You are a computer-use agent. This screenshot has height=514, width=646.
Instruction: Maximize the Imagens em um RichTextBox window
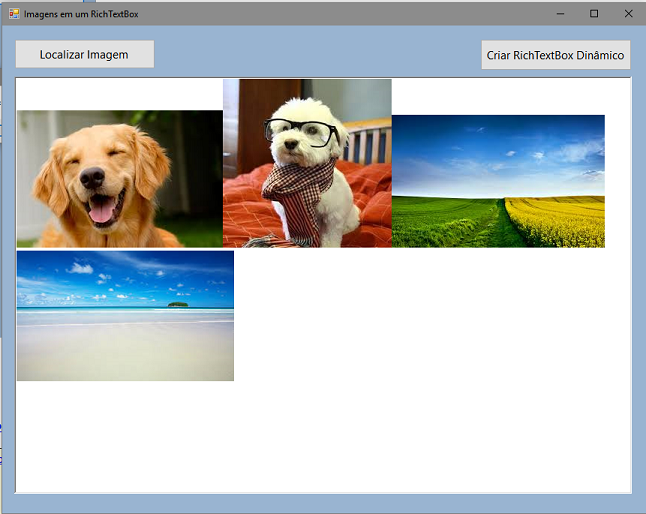[594, 14]
